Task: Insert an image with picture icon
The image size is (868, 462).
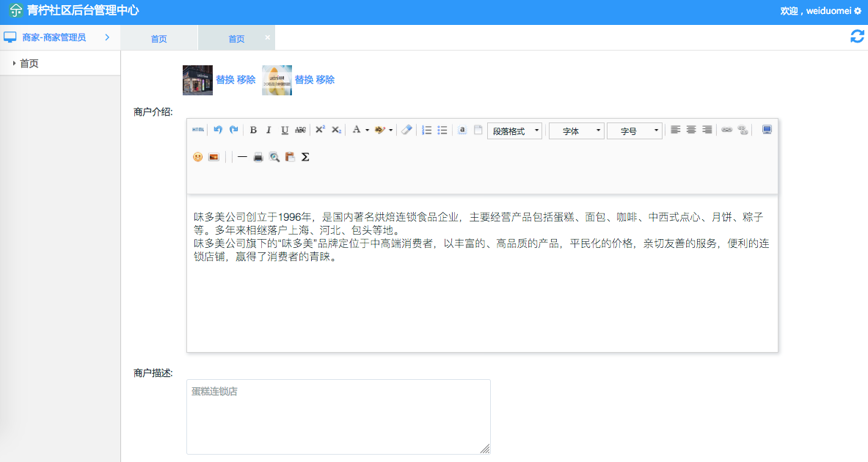Action: point(214,157)
